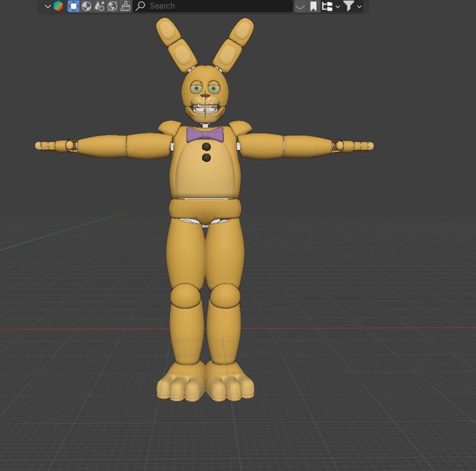Click the colorful hexagon cube icon
Image resolution: width=476 pixels, height=471 pixels.
(58, 6)
